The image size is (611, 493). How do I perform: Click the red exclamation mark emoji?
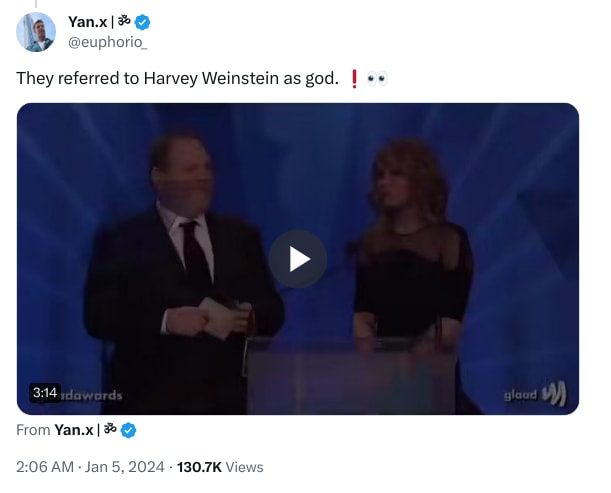354,78
